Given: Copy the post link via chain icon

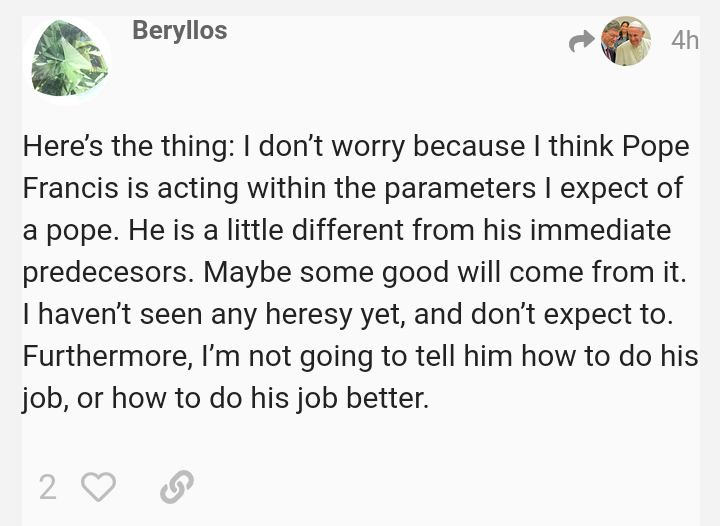Looking at the screenshot, I should point(177,487).
